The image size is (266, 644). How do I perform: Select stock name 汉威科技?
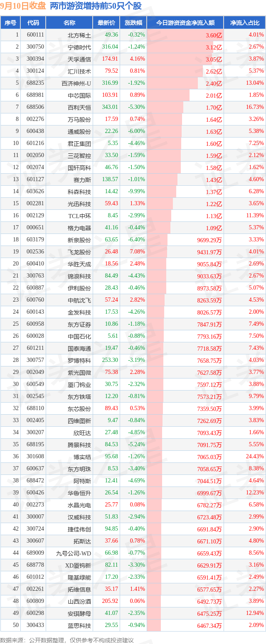click(x=79, y=517)
